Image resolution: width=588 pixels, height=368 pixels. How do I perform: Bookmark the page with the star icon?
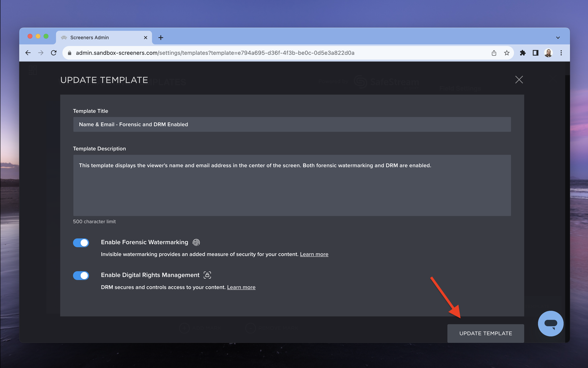(x=506, y=53)
